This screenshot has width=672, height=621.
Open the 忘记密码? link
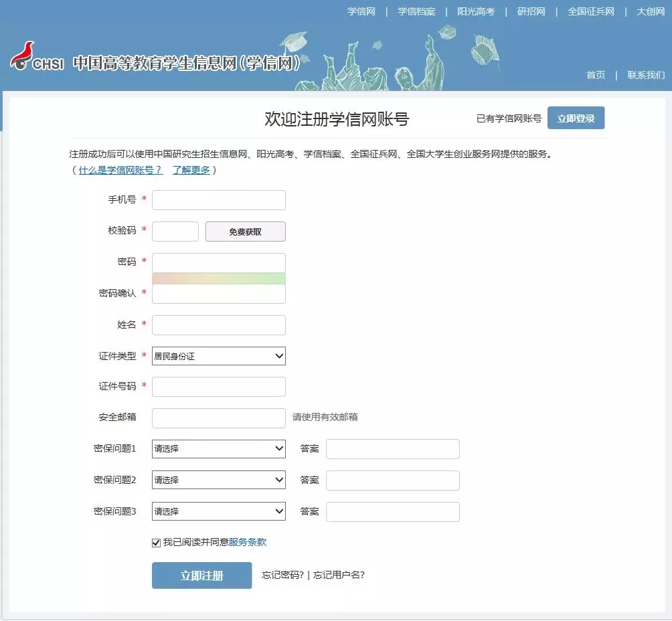(x=282, y=575)
